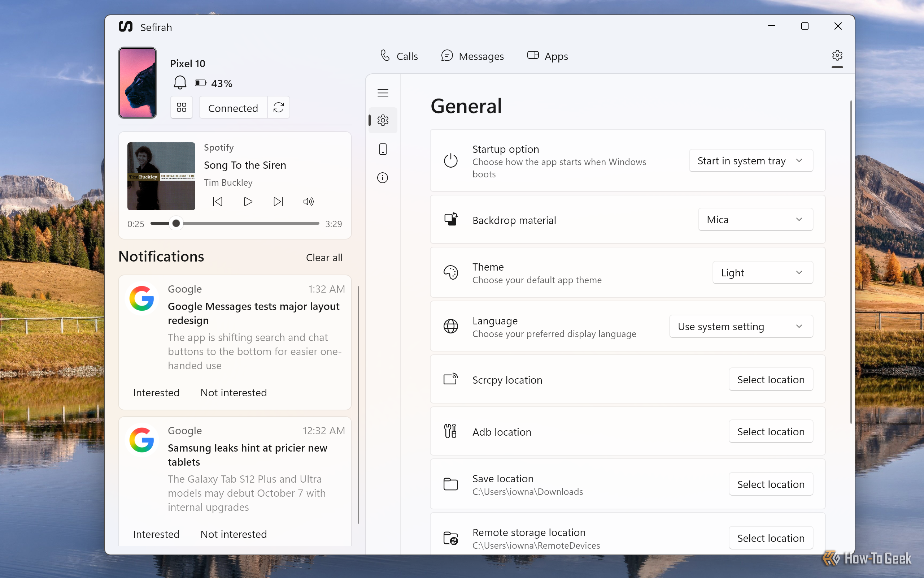Click the Save location folder icon
The height and width of the screenshot is (578, 924).
click(x=450, y=484)
